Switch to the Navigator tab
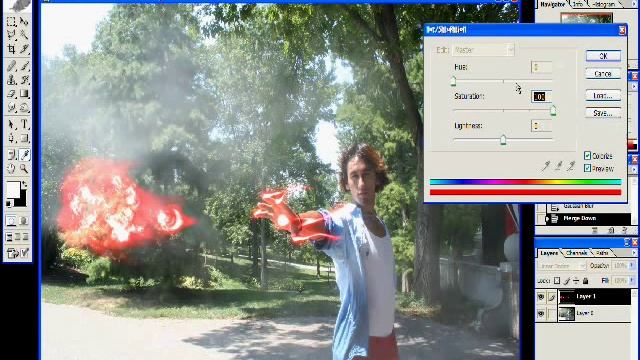The width and height of the screenshot is (640, 360). (553, 4)
